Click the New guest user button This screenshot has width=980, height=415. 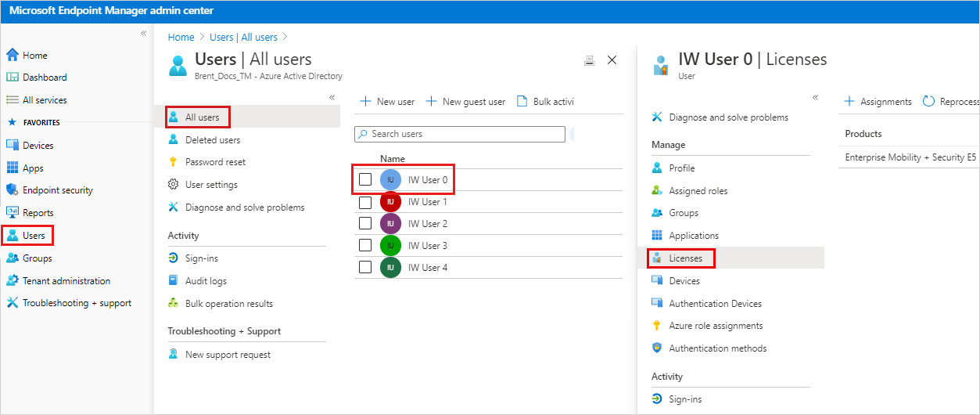click(465, 102)
